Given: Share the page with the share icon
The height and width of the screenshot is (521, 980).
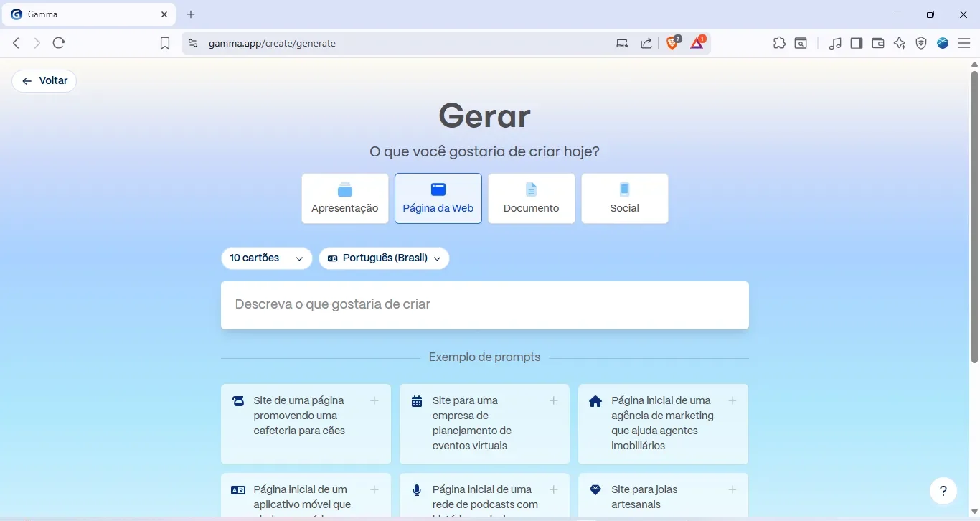Looking at the screenshot, I should point(646,43).
